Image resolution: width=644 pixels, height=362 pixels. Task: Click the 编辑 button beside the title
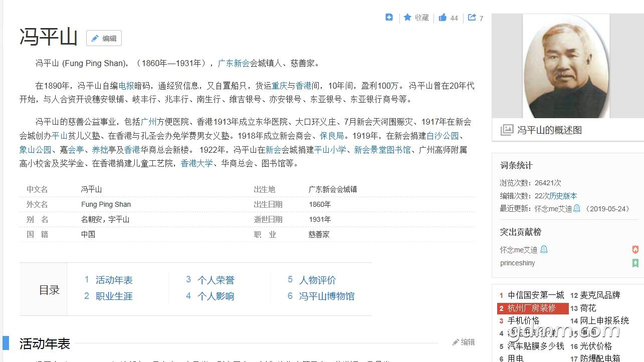click(x=104, y=38)
